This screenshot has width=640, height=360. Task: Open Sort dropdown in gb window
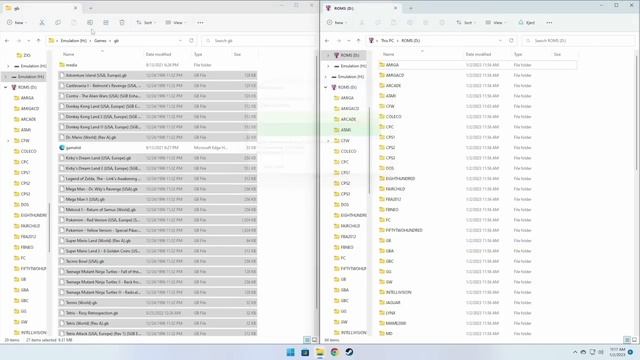(145, 23)
